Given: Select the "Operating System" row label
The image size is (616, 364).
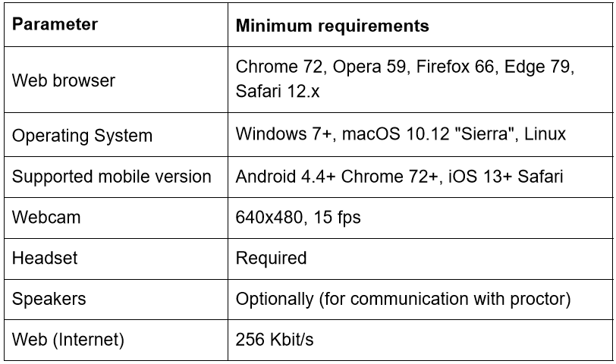Looking at the screenshot, I should (x=83, y=136).
